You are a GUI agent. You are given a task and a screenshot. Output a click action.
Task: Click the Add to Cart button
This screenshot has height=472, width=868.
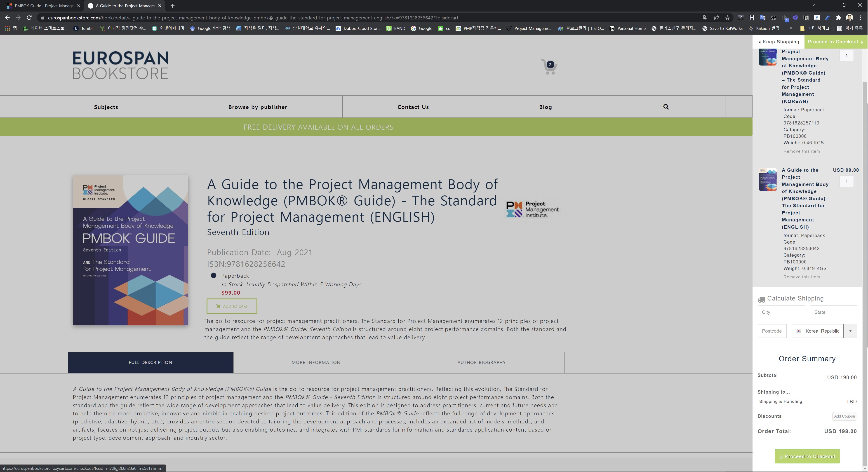point(232,306)
